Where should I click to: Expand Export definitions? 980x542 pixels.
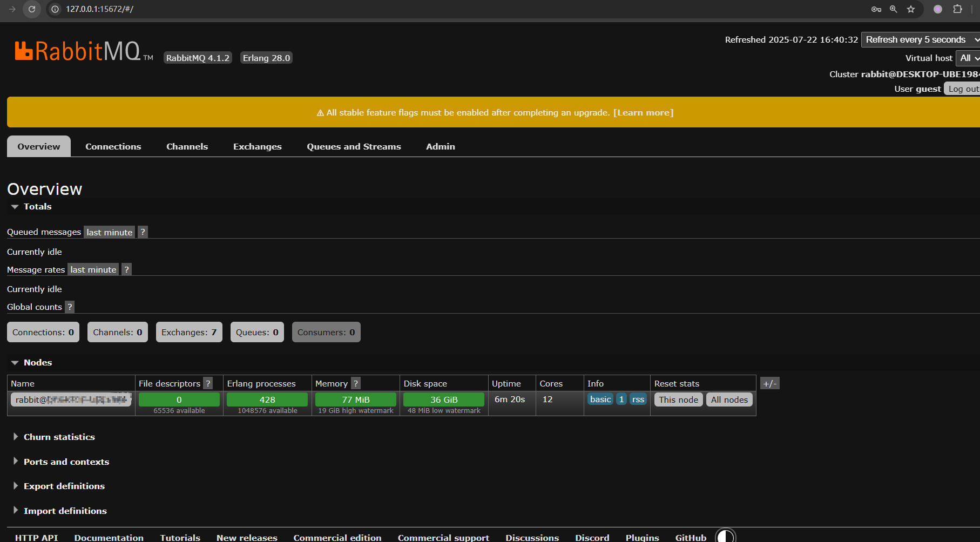pyautogui.click(x=59, y=486)
